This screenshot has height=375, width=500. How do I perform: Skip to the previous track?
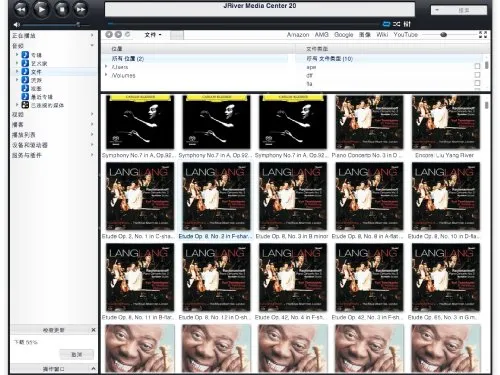pyautogui.click(x=21, y=9)
